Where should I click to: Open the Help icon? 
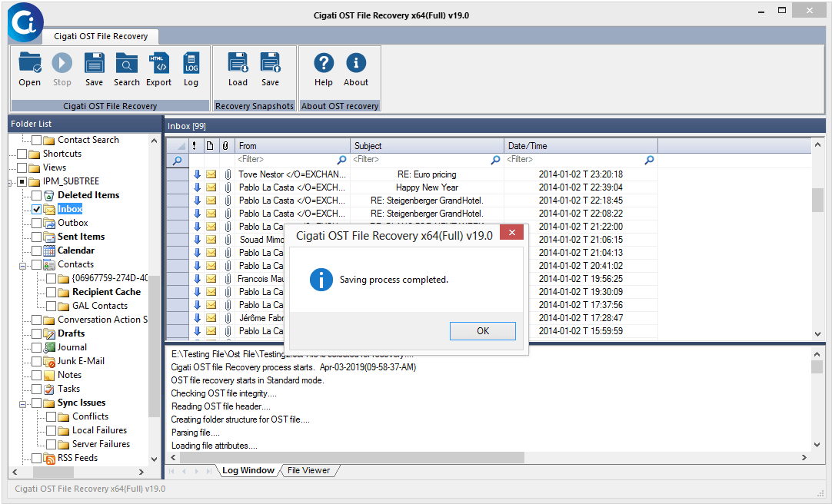[x=324, y=63]
